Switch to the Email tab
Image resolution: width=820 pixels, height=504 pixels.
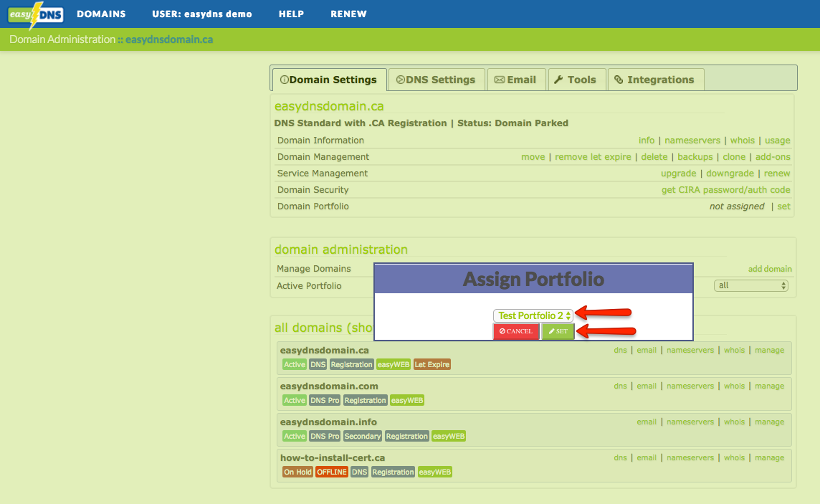pyautogui.click(x=516, y=80)
